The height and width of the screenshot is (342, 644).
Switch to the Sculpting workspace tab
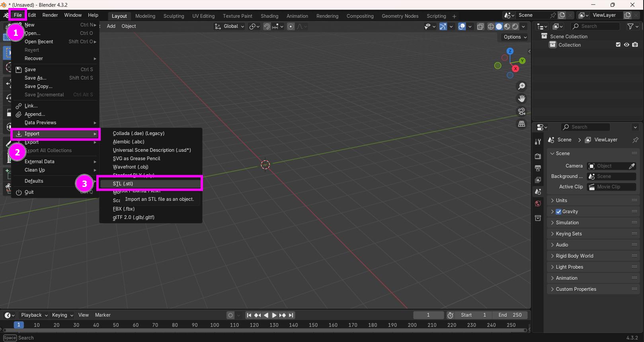pyautogui.click(x=174, y=16)
